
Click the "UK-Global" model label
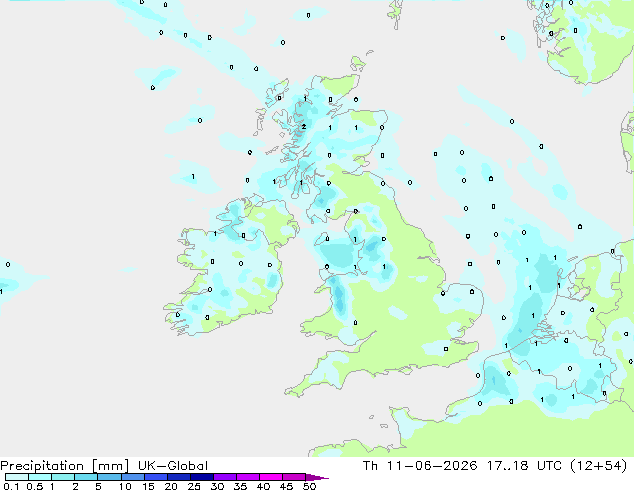pyautogui.click(x=173, y=466)
